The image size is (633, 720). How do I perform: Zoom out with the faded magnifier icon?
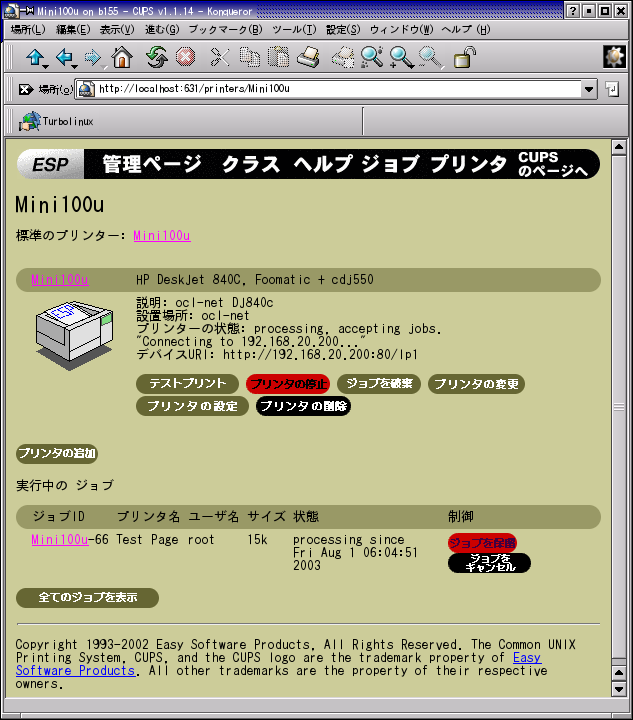[430, 58]
